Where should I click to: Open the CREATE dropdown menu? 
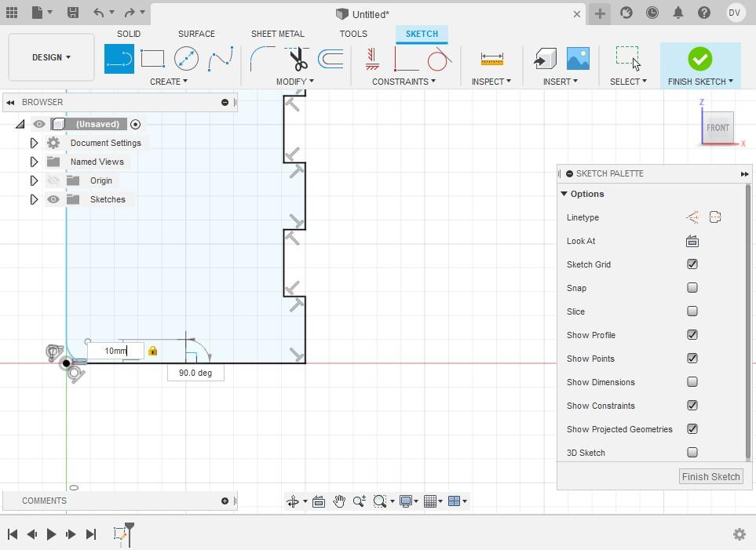pos(168,82)
